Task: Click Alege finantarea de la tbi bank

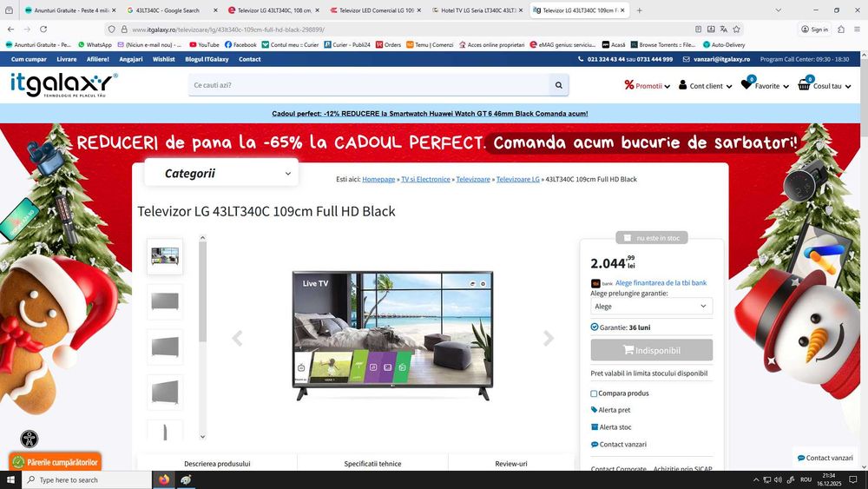Action: 661,283
